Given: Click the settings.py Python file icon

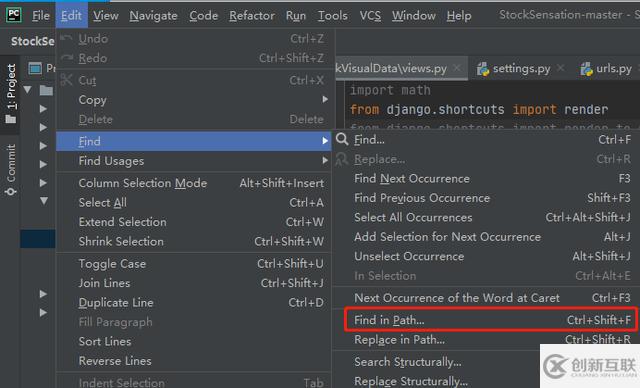Looking at the screenshot, I should [483, 69].
